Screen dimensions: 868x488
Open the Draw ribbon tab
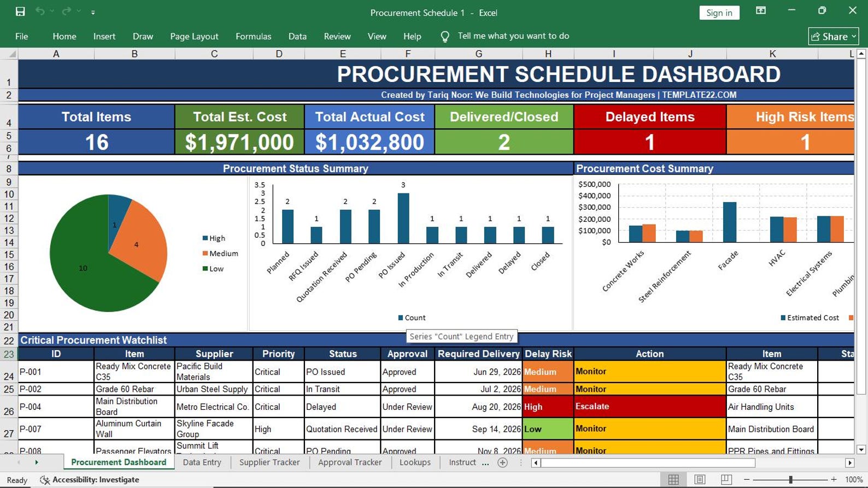coord(143,37)
